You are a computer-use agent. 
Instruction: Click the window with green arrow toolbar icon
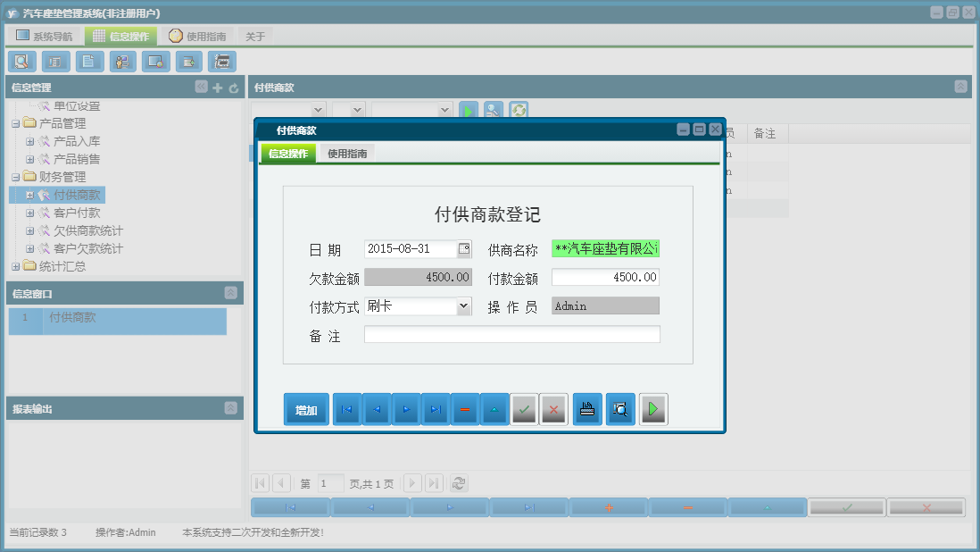point(188,62)
